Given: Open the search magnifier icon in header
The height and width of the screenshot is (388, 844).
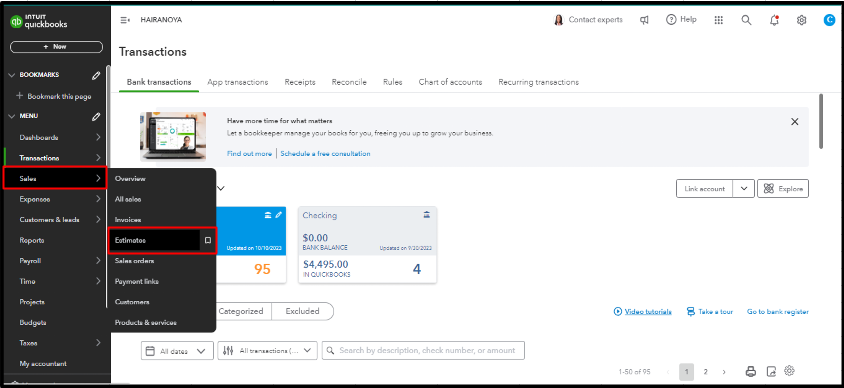Looking at the screenshot, I should (746, 20).
